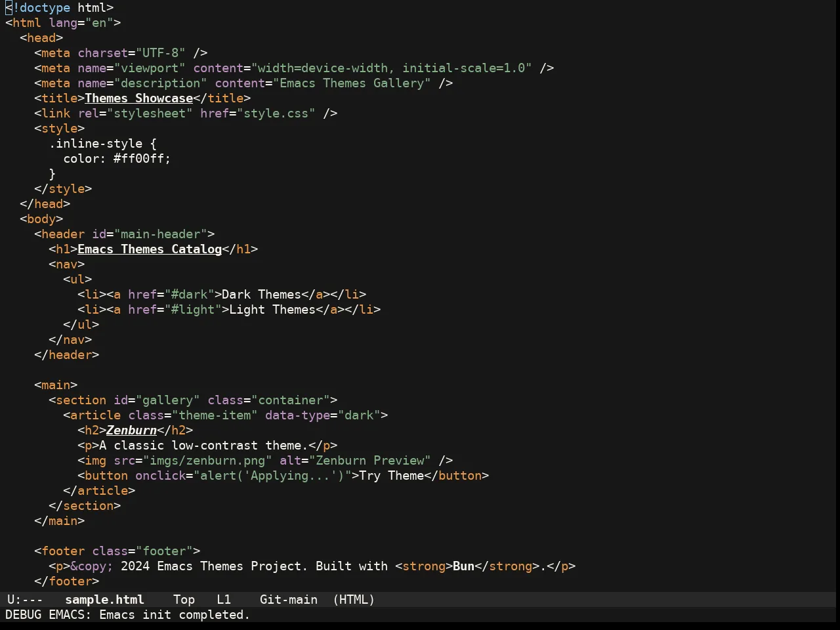Click the opening <head> tag
840x630 pixels.
(41, 38)
